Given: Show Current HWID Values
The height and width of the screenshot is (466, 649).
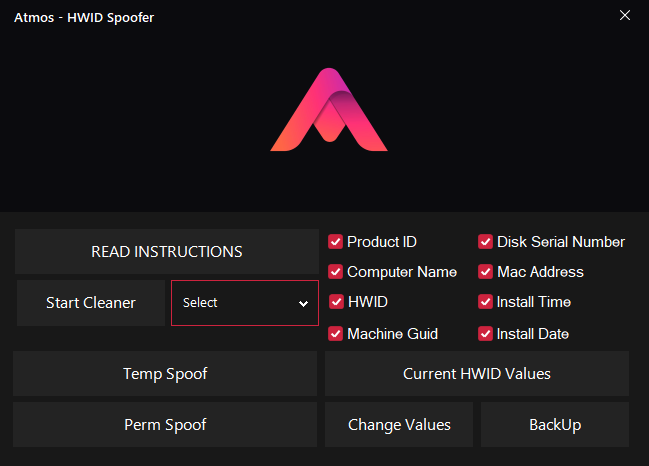Looking at the screenshot, I should click(477, 374).
